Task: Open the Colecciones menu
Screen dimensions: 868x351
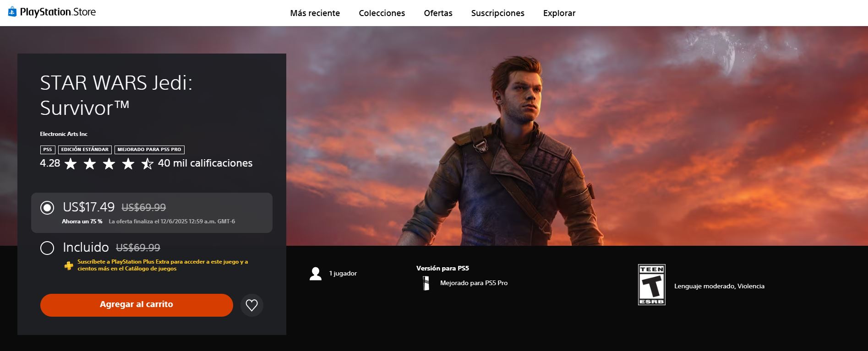Action: click(382, 13)
